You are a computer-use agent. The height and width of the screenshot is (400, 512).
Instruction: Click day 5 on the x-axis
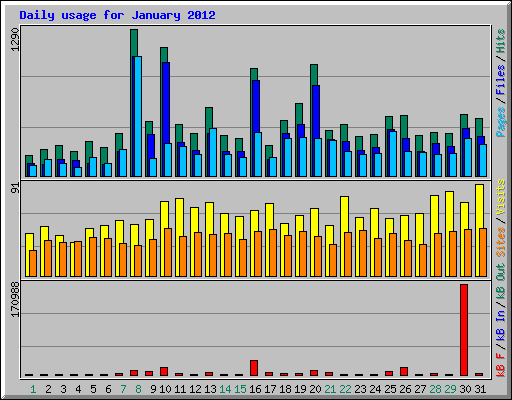tap(93, 389)
